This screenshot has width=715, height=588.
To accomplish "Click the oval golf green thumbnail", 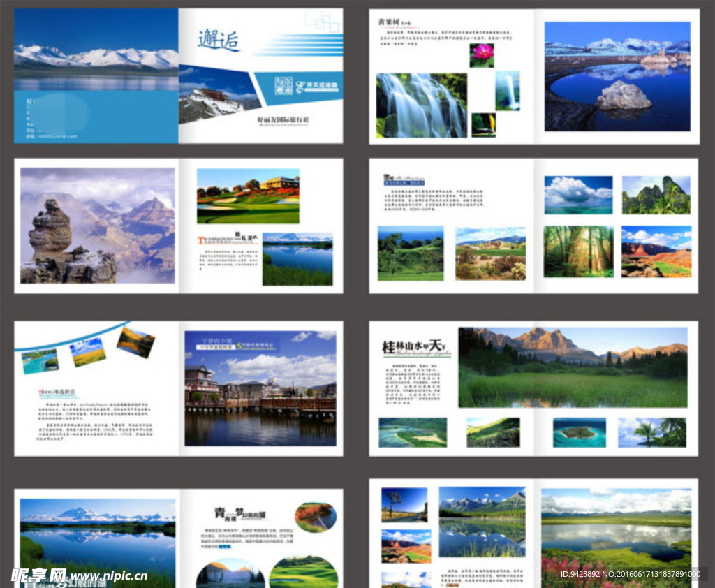I will pyautogui.click(x=304, y=573).
